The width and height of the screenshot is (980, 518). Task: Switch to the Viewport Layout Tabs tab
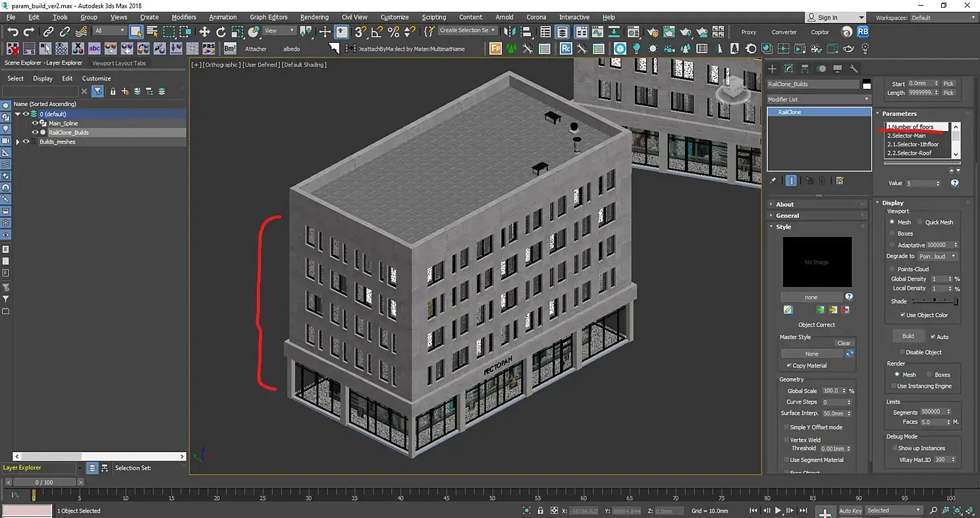119,63
